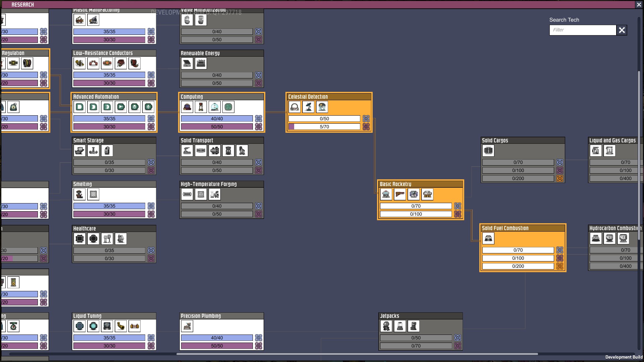This screenshot has width=644, height=362.
Task: Click first icon in Jetpacks tech
Action: click(386, 326)
